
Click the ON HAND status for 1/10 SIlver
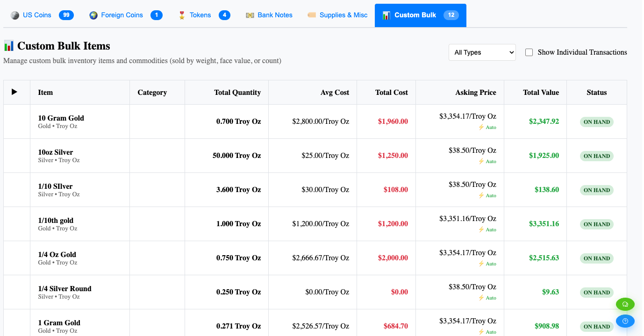pyautogui.click(x=597, y=190)
